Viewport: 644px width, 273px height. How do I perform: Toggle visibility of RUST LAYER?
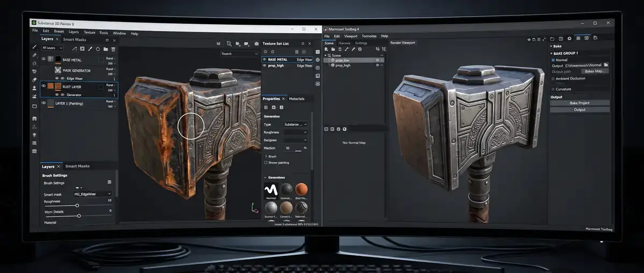pyautogui.click(x=43, y=86)
